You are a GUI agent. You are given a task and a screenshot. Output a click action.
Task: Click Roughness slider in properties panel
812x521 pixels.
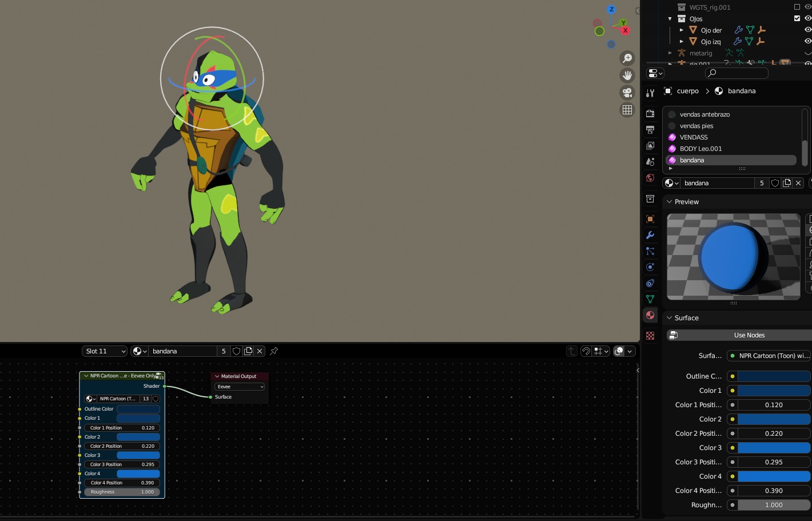point(774,505)
